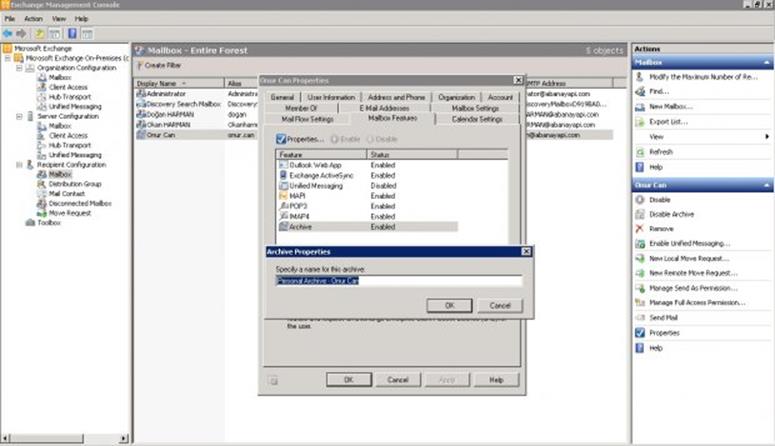Image resolution: width=775 pixels, height=446 pixels.
Task: Select the Exchange ActiveSync feature row
Action: 367,176
